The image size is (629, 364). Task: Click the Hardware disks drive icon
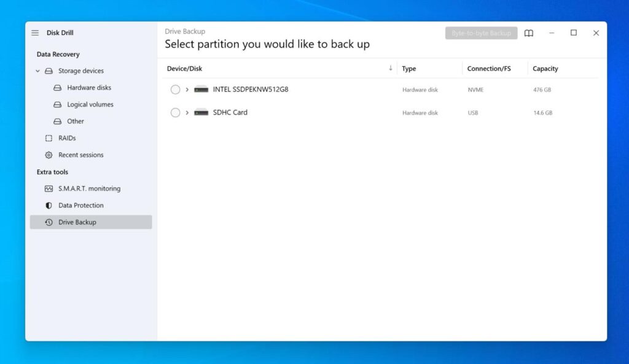[57, 88]
